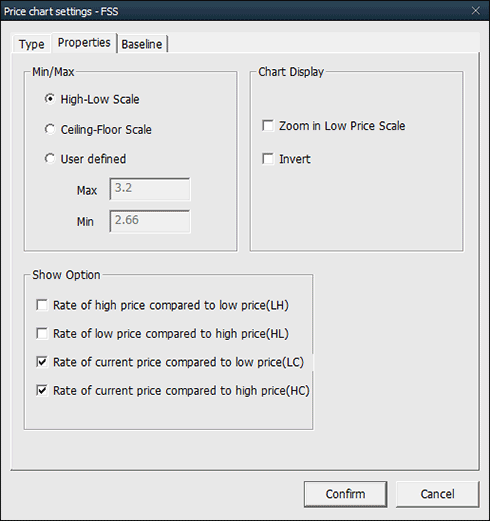Image resolution: width=490 pixels, height=521 pixels.
Task: Click the Max value input field
Action: click(150, 189)
